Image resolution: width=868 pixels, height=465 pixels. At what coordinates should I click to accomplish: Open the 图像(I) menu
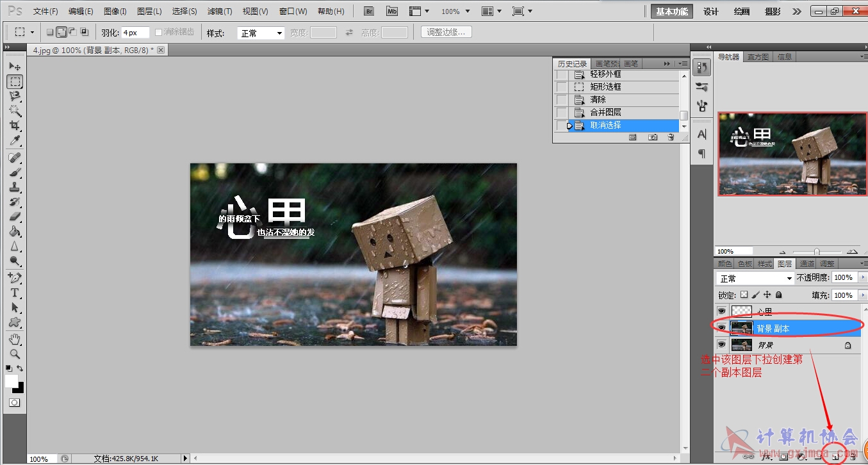pyautogui.click(x=115, y=12)
